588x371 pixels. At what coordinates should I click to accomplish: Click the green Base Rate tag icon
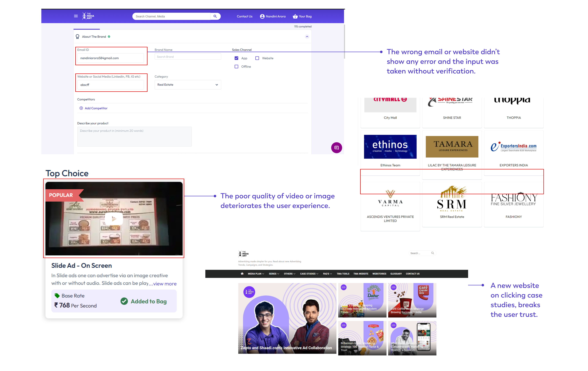(x=57, y=296)
